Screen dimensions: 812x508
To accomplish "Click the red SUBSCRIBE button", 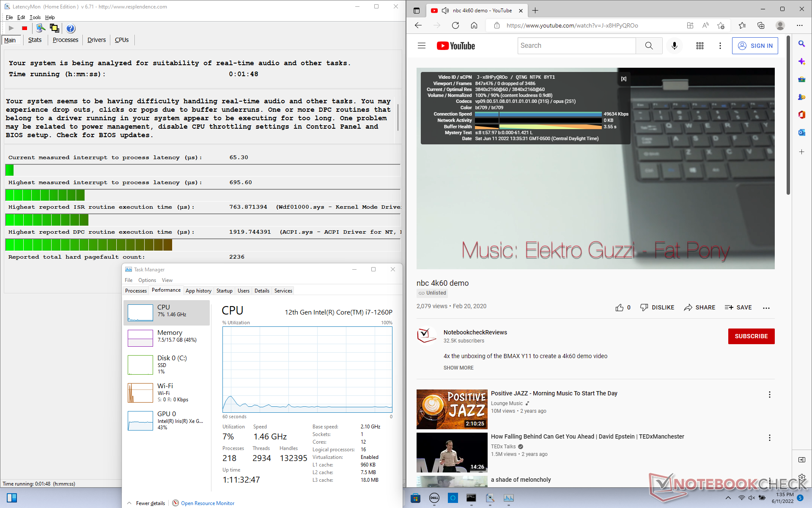I will tap(751, 336).
